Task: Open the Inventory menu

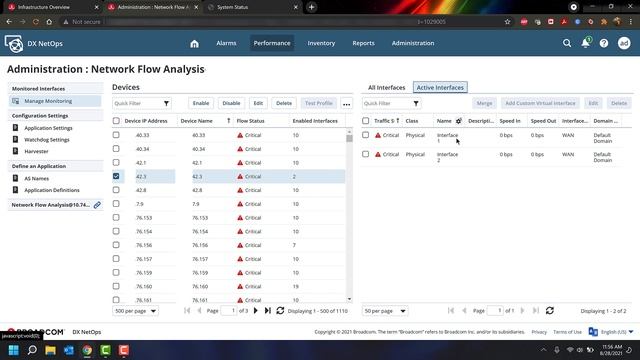Action: (321, 43)
